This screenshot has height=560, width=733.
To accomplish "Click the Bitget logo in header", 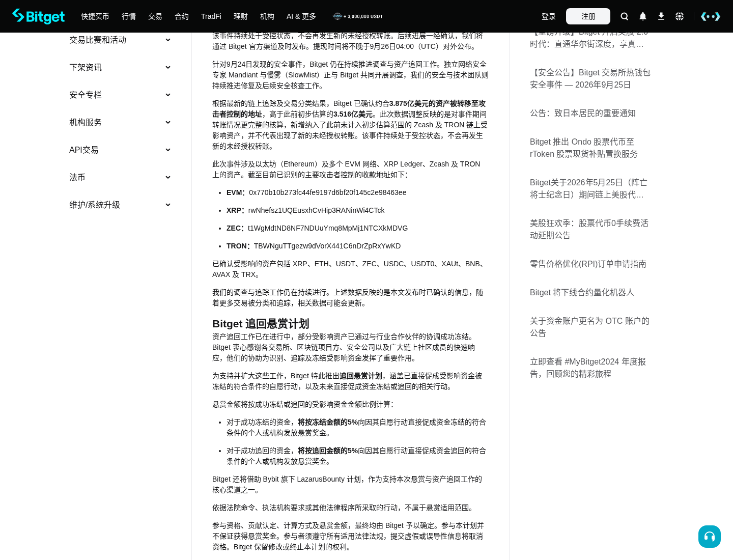I will (x=39, y=16).
